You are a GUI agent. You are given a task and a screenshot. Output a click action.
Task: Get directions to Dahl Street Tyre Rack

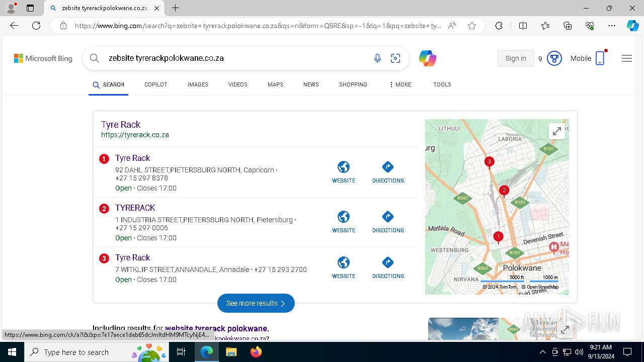(388, 172)
